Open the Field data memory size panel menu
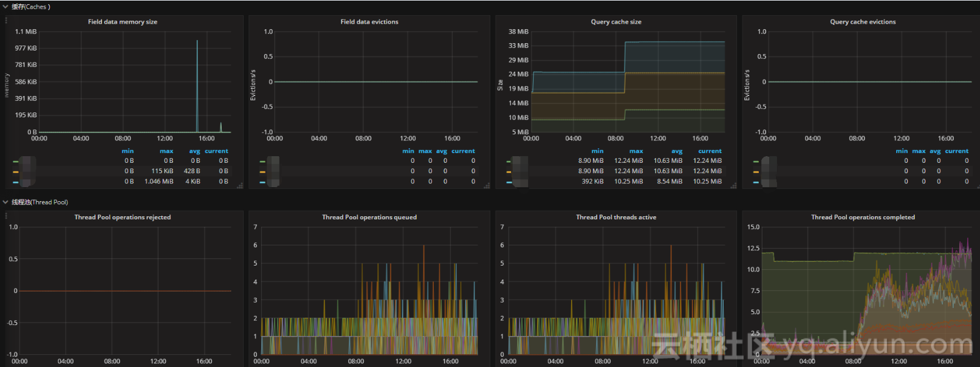This screenshot has width=980, height=367. [122, 22]
